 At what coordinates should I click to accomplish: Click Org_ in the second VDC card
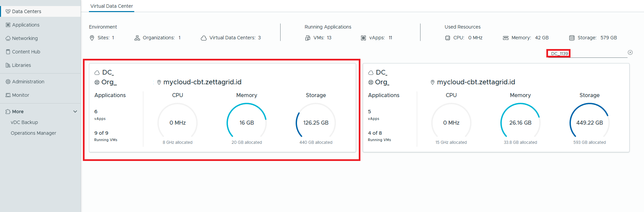tap(382, 82)
